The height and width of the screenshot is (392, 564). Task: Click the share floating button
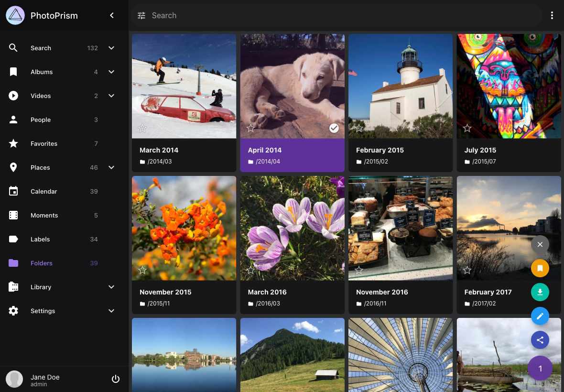(540, 340)
